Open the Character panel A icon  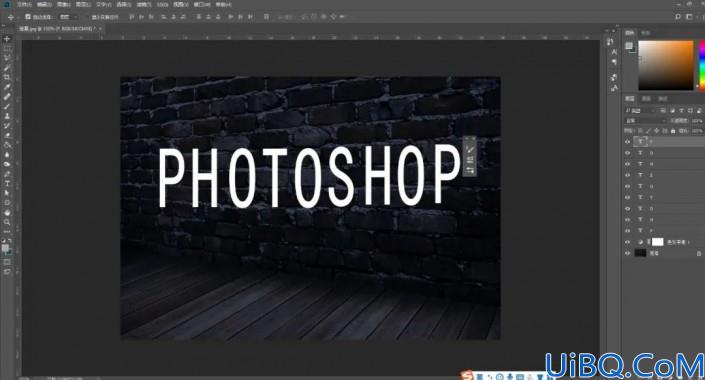coord(614,52)
